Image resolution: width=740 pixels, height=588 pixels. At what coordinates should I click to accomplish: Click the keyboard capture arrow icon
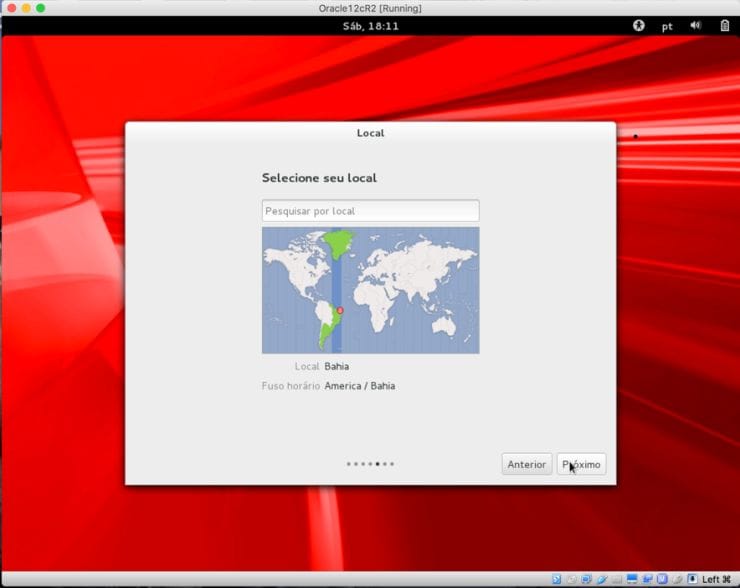pos(692,579)
